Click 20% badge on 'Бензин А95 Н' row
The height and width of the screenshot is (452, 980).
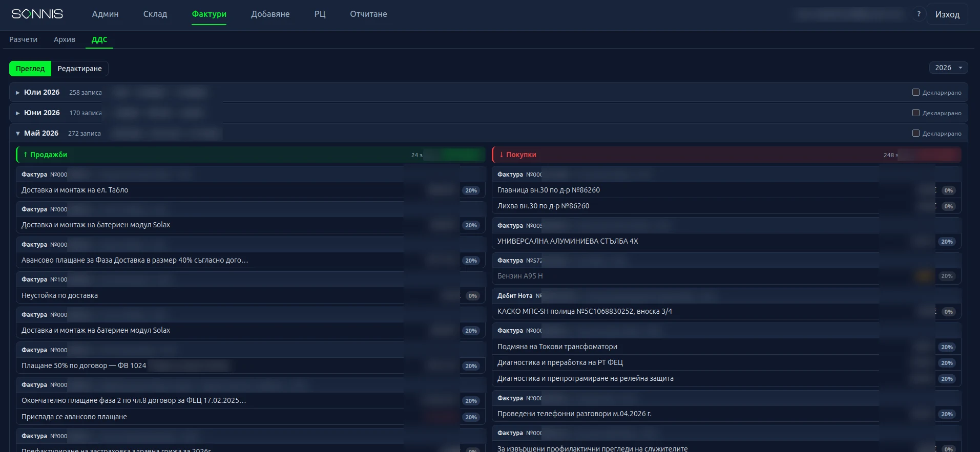tap(947, 276)
